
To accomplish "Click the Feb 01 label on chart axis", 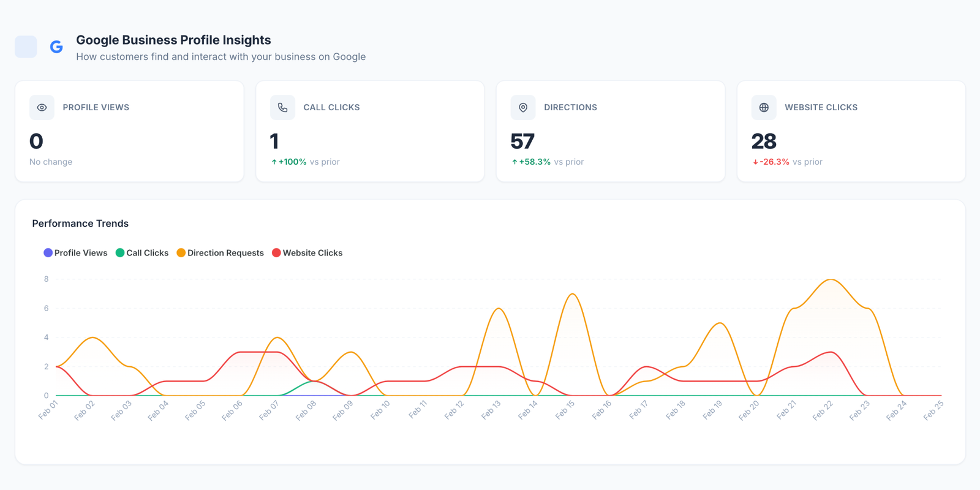I will [48, 410].
